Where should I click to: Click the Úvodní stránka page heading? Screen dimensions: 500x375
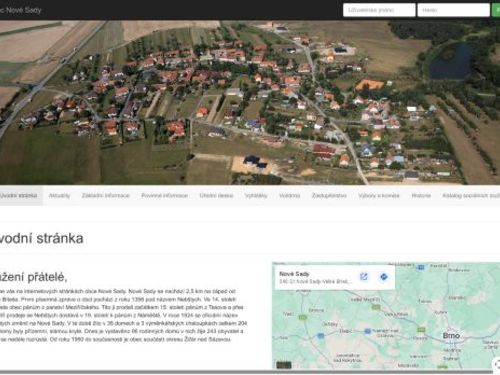pos(41,238)
